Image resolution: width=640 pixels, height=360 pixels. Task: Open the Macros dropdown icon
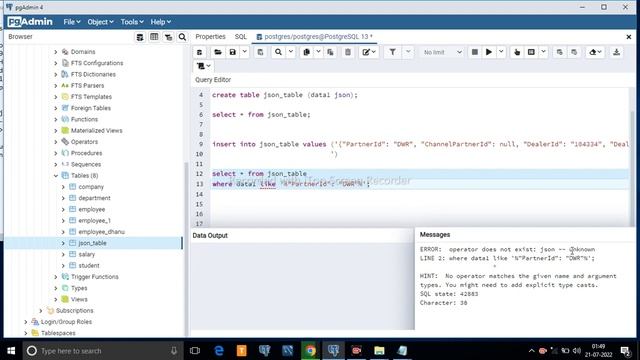pyautogui.click(x=203, y=66)
